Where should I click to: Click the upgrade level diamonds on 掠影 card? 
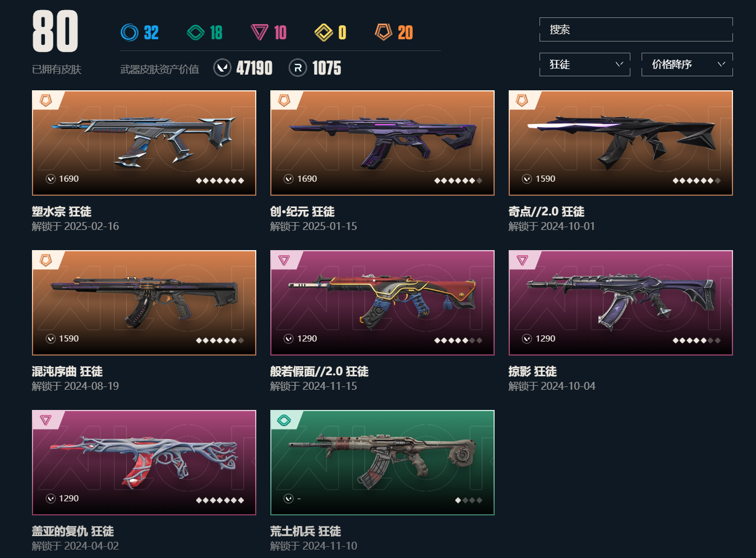[697, 340]
